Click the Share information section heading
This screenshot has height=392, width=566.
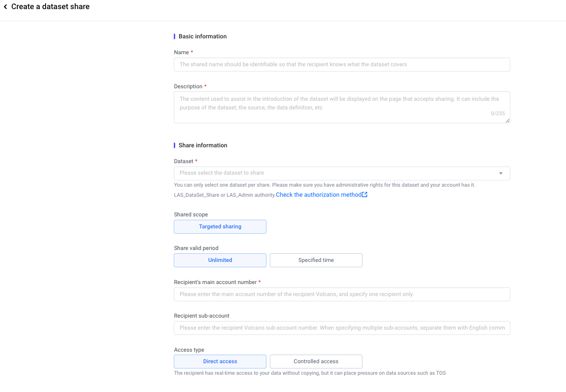click(203, 145)
